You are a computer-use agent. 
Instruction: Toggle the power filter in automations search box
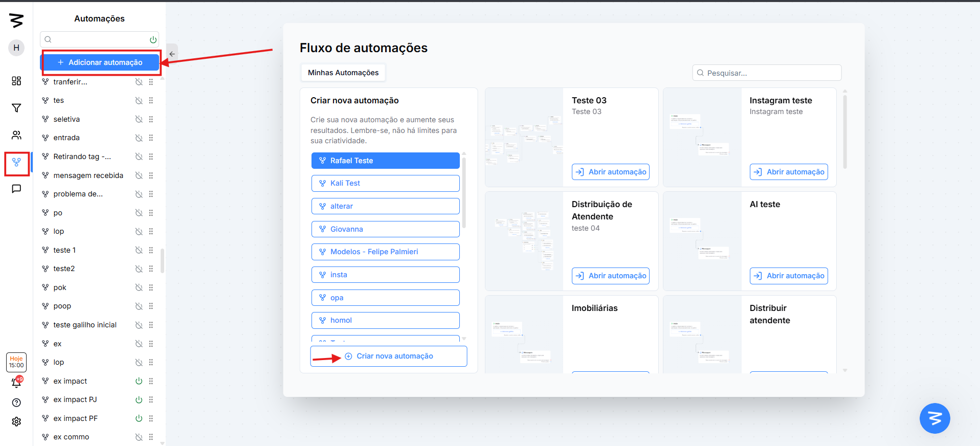point(153,40)
